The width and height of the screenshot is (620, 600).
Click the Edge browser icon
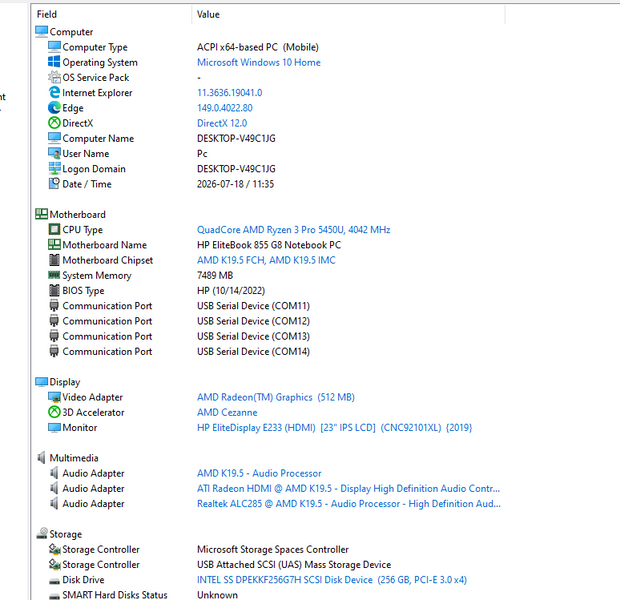point(54,108)
